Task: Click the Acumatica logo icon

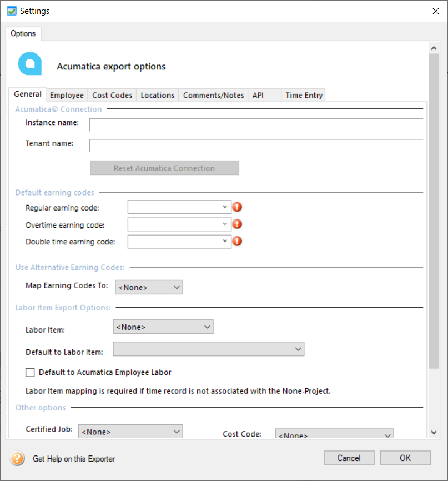Action: 30,64
